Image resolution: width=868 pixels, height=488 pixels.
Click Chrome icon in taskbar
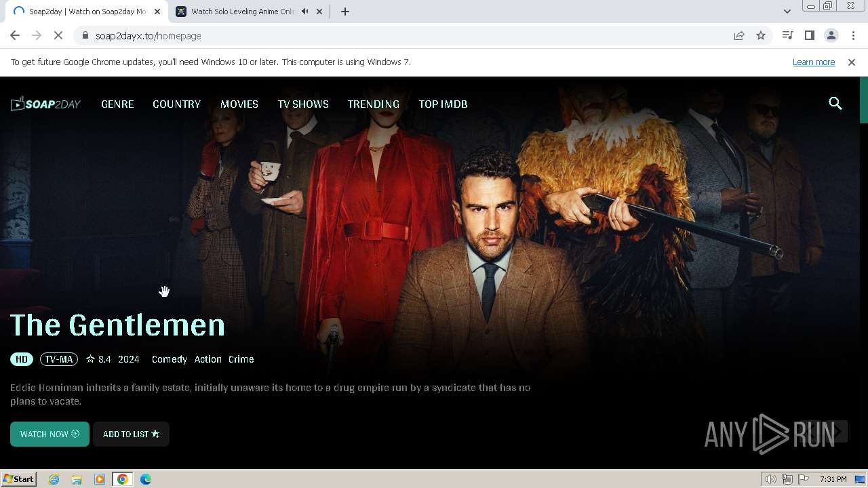(x=123, y=479)
